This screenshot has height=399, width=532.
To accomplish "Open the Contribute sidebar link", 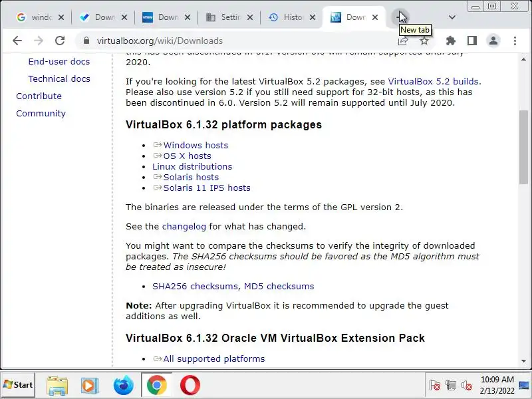I will click(39, 96).
